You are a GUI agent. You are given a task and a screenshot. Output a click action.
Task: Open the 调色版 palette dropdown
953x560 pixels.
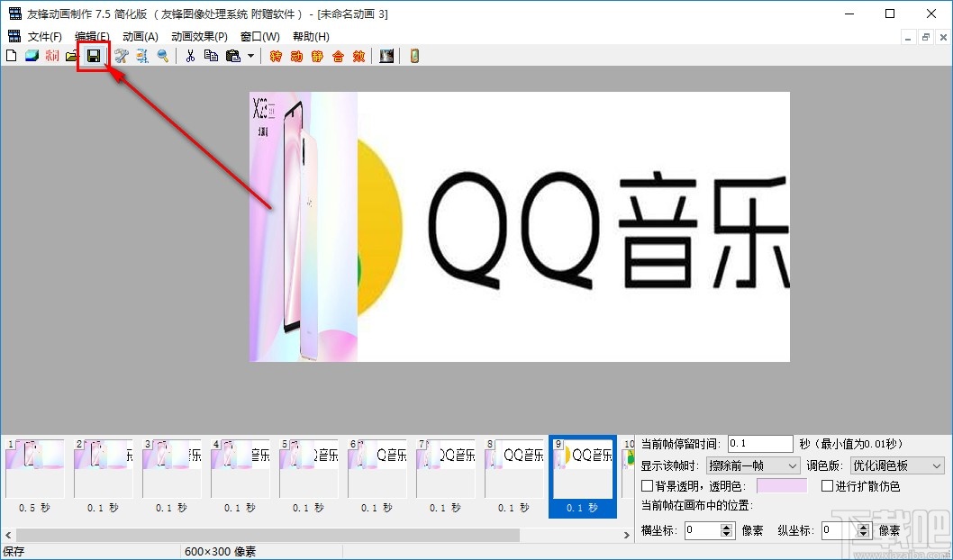click(x=897, y=465)
